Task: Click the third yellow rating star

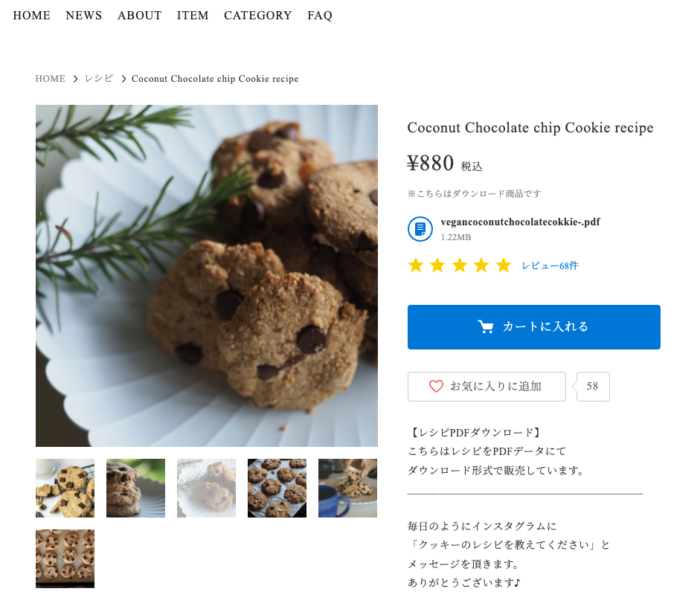Action: coord(460,265)
